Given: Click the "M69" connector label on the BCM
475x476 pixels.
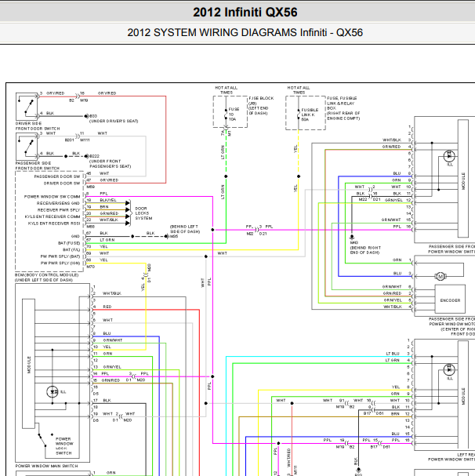Looking at the screenshot, I should pos(90,187).
